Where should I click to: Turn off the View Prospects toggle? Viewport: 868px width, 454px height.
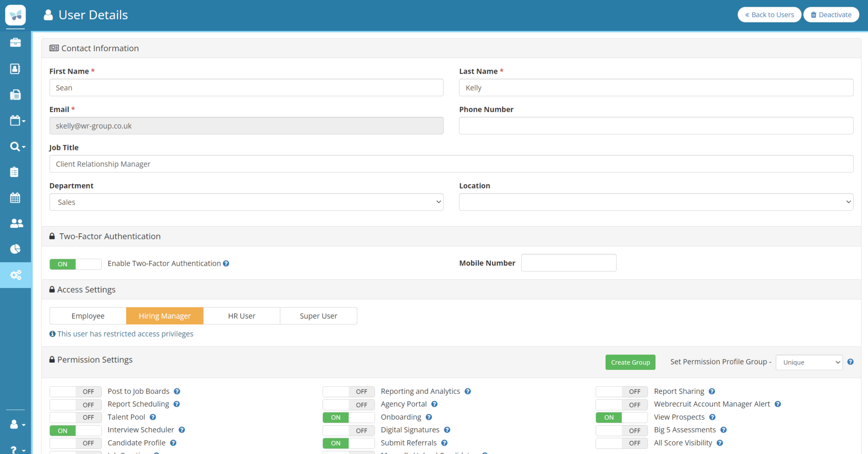click(x=621, y=418)
